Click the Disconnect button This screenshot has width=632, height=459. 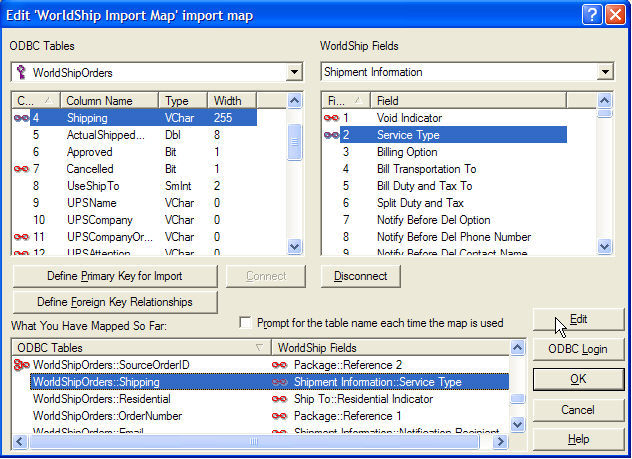(361, 276)
